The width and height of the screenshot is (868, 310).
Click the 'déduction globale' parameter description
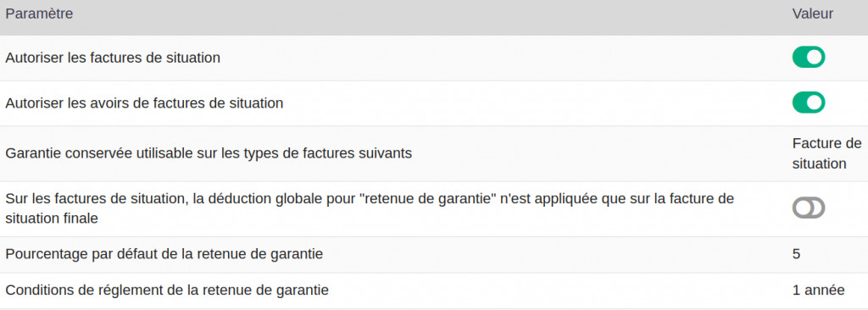[x=370, y=208]
